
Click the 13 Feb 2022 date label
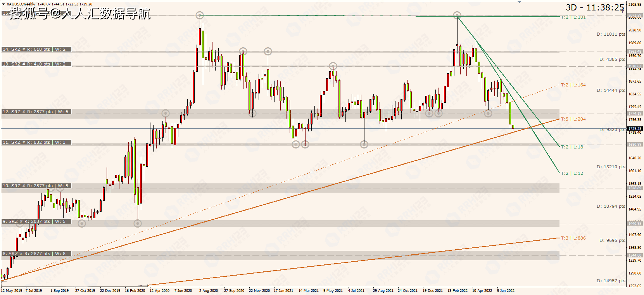click(458, 291)
